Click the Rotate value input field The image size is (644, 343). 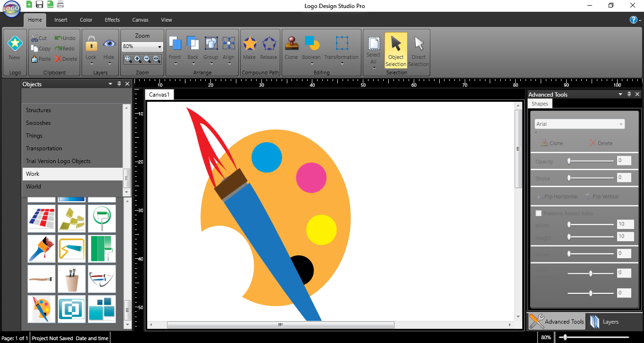pyautogui.click(x=624, y=253)
